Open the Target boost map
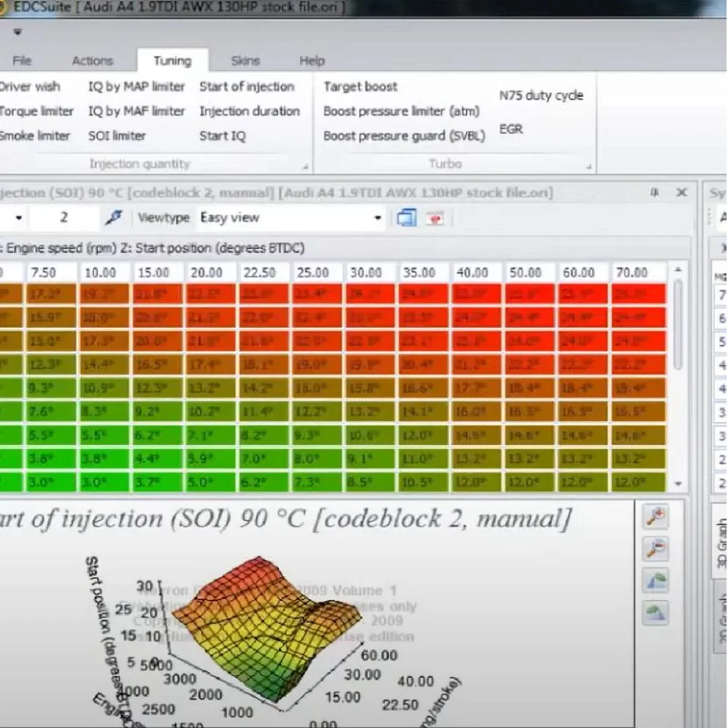 coord(360,87)
